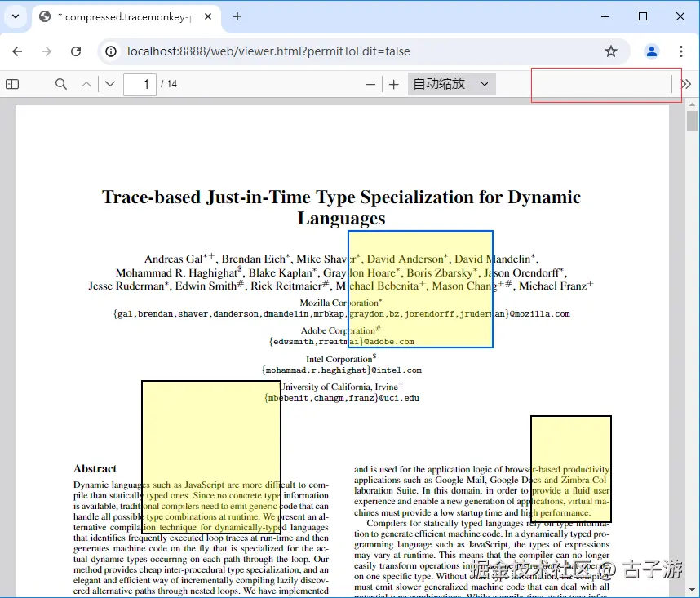Click the page count "/ 14"

(x=169, y=84)
